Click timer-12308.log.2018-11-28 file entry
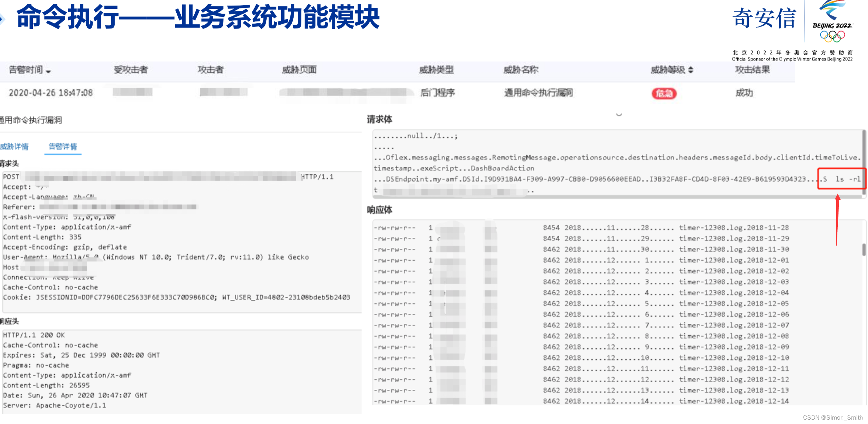 pos(734,227)
